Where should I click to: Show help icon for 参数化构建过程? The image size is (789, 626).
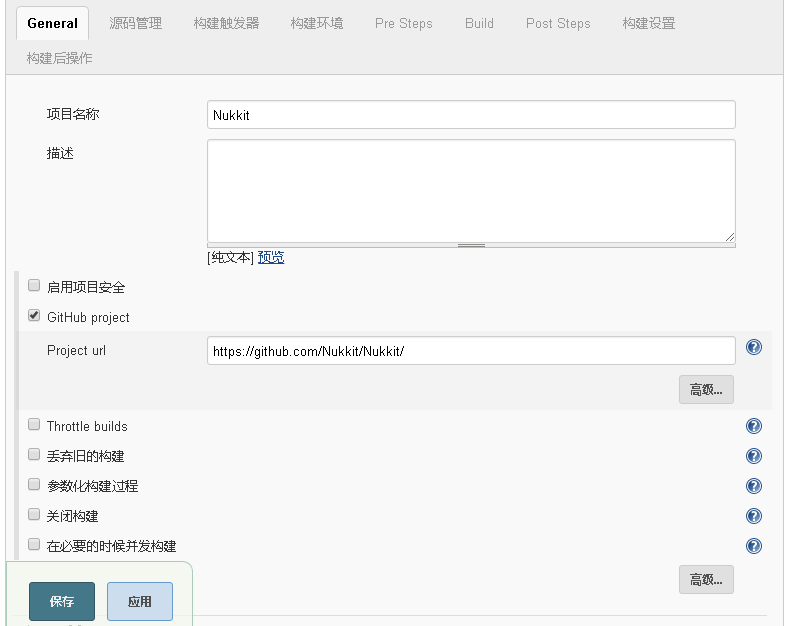tap(753, 486)
